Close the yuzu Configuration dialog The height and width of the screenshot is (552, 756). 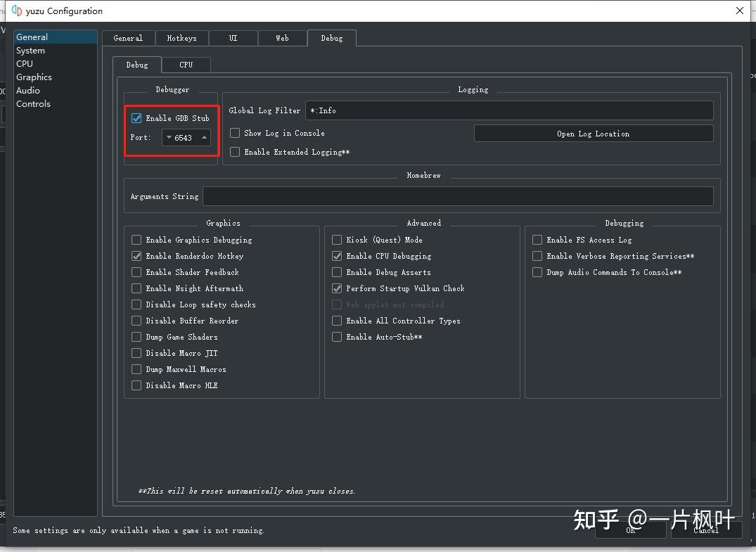(x=740, y=11)
